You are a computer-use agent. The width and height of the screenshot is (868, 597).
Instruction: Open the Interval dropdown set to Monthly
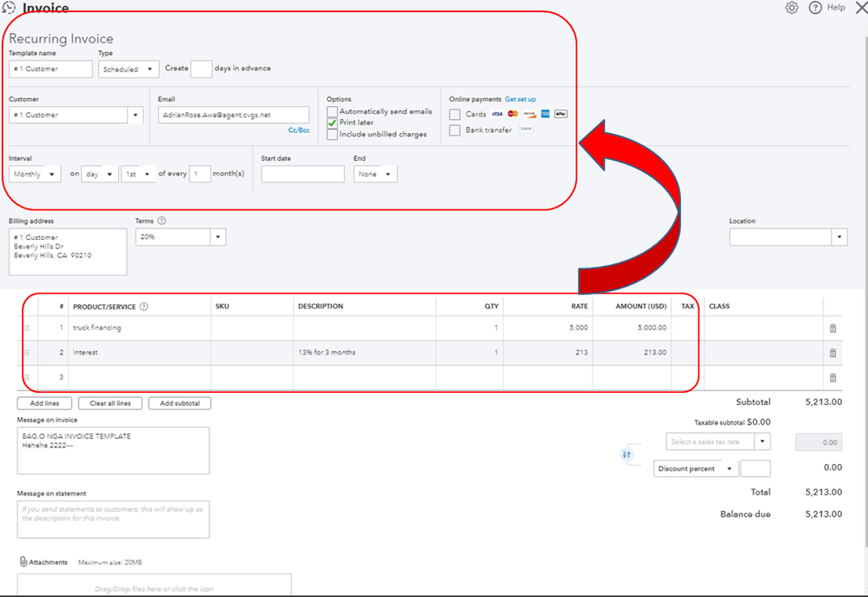[35, 174]
